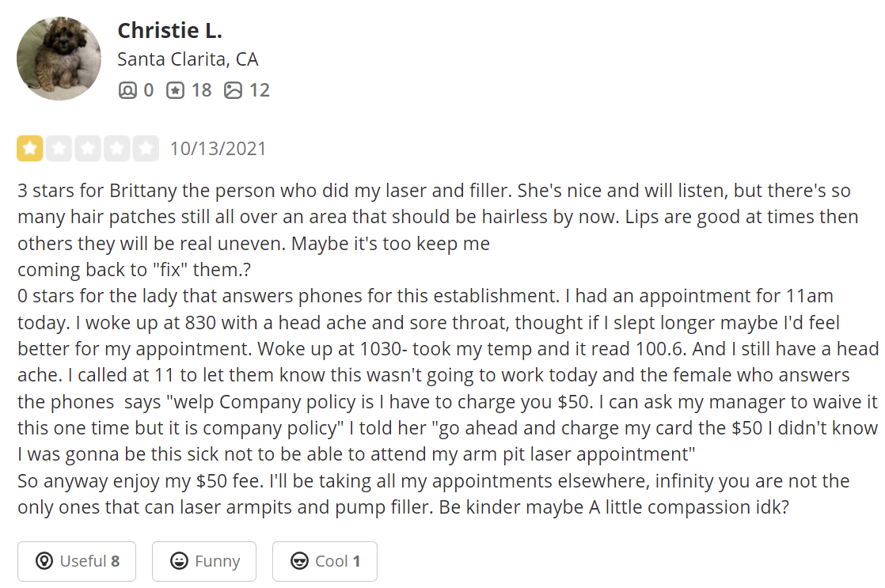
Task: Click the friends count icon
Action: click(x=127, y=90)
